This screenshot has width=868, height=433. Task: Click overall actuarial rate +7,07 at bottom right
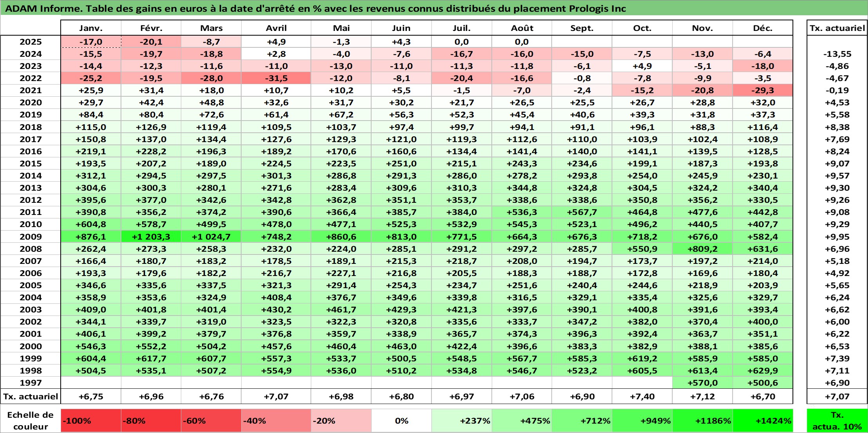coord(837,397)
